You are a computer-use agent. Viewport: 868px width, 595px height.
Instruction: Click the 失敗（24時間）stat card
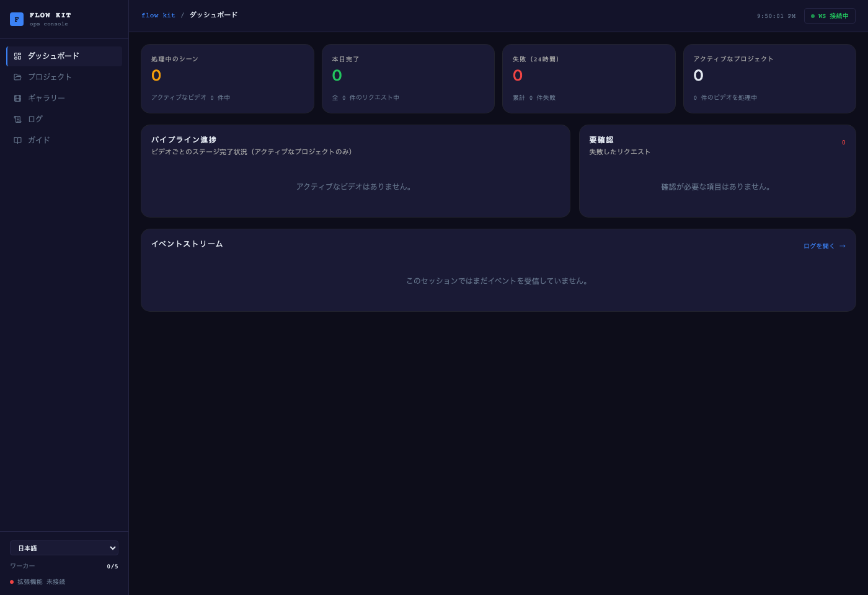pos(589,79)
